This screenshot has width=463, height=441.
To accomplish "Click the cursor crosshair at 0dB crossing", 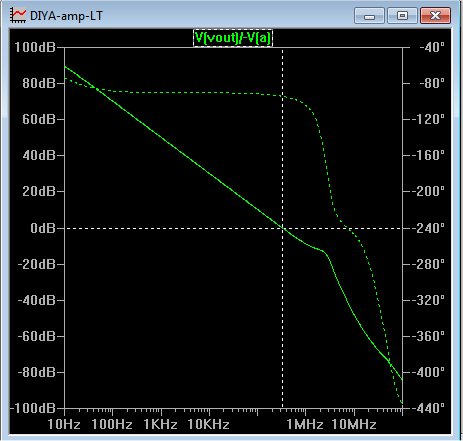I will point(283,228).
